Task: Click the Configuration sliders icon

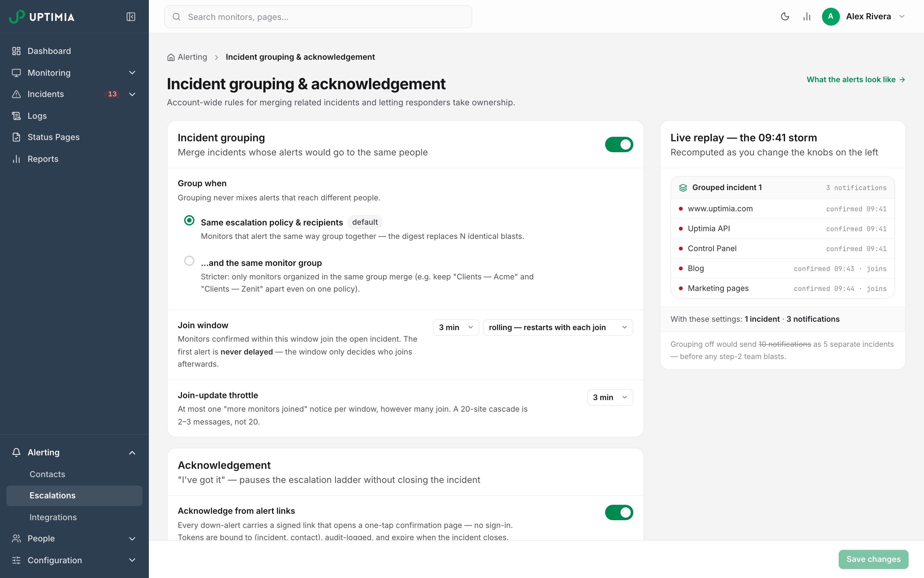Action: tap(16, 560)
